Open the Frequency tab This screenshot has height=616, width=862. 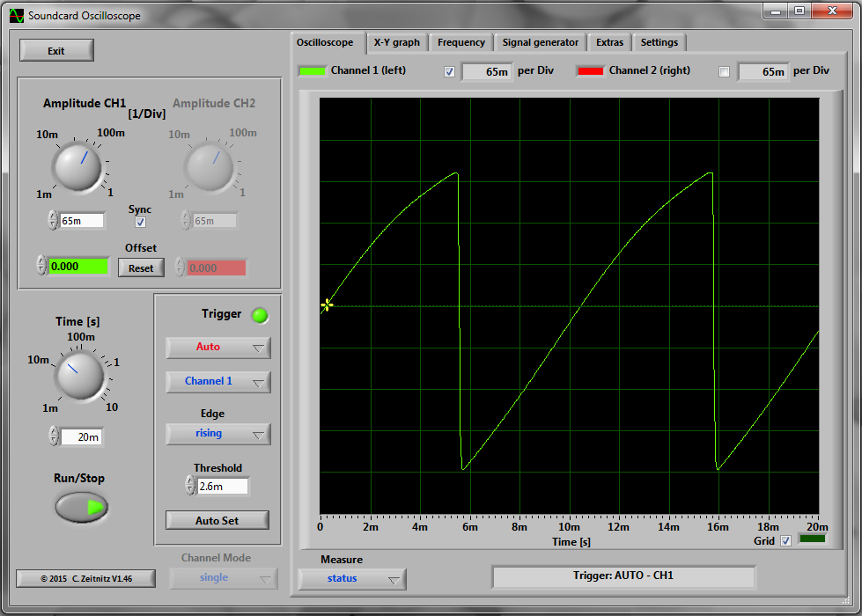coord(460,42)
